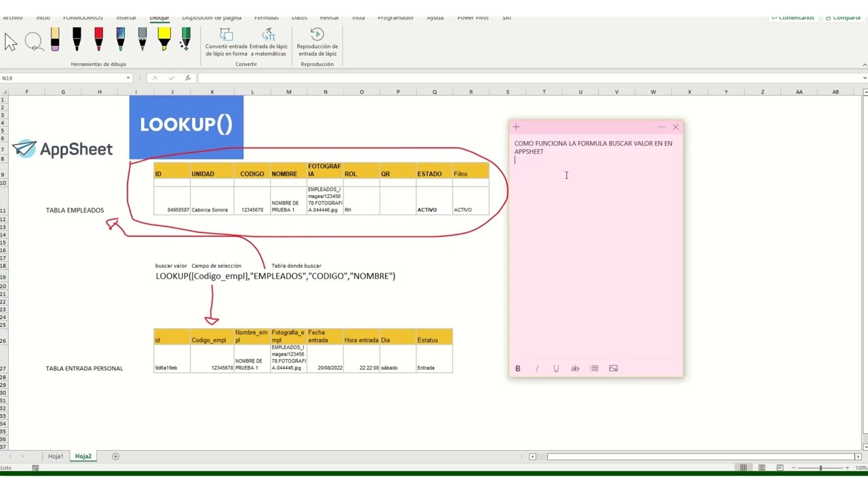This screenshot has height=488, width=868.
Task: Choose the red pen
Action: (x=98, y=39)
